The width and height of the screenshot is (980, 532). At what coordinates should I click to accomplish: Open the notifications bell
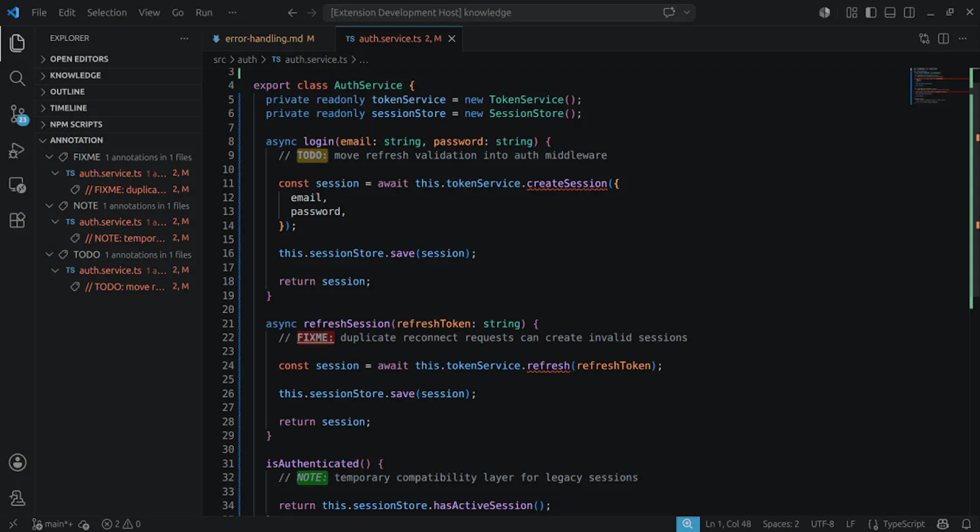pos(966,524)
